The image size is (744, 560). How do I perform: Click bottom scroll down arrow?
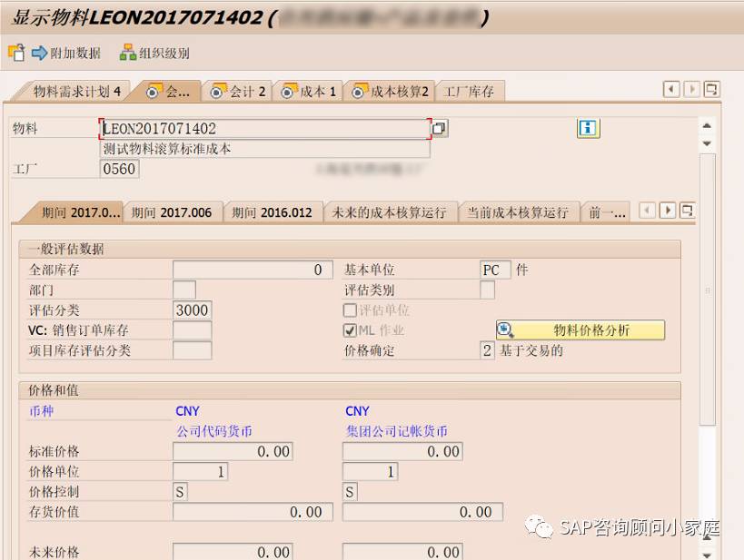click(707, 555)
